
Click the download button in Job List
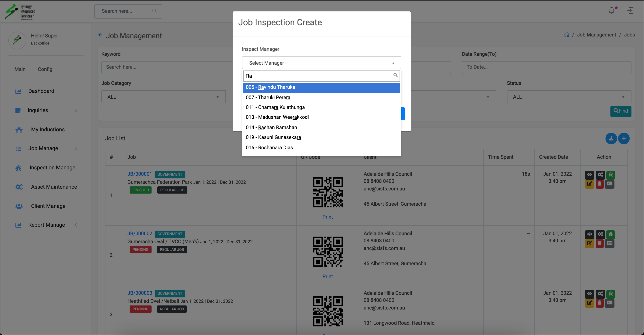(x=611, y=139)
